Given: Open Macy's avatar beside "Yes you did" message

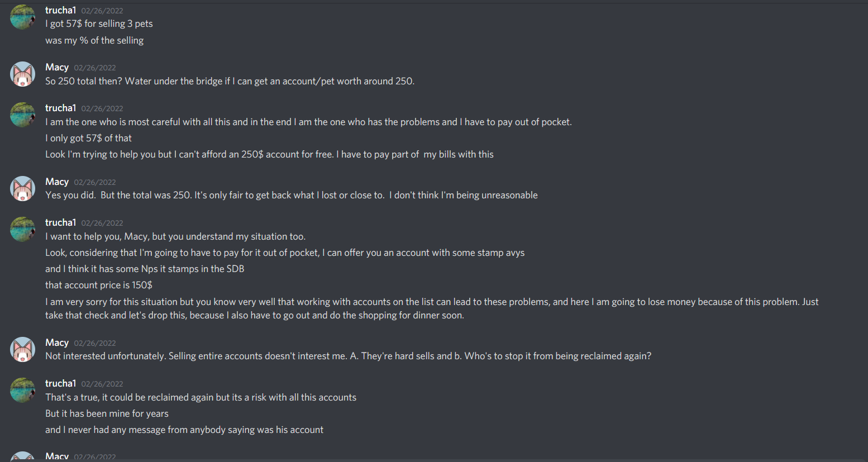Looking at the screenshot, I should tap(23, 188).
